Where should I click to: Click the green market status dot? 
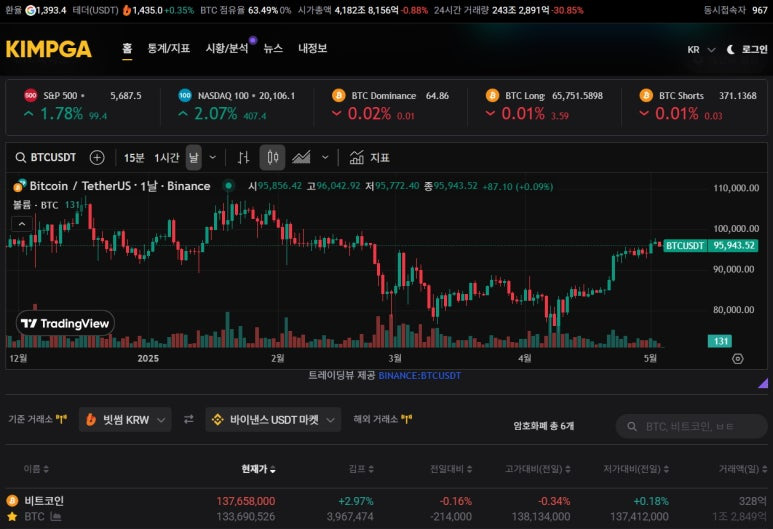(x=228, y=186)
